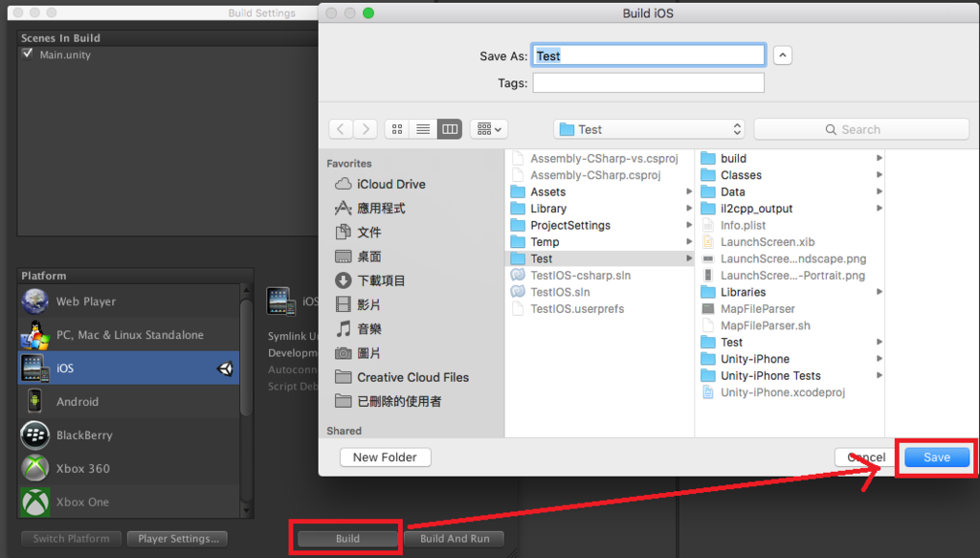Click Build And Run button
Screen dimensions: 980x558
[x=455, y=539]
